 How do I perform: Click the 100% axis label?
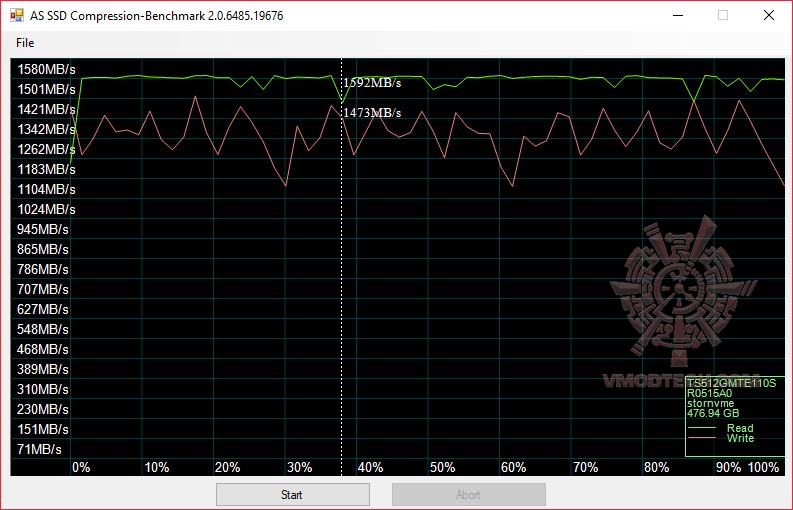point(764,468)
